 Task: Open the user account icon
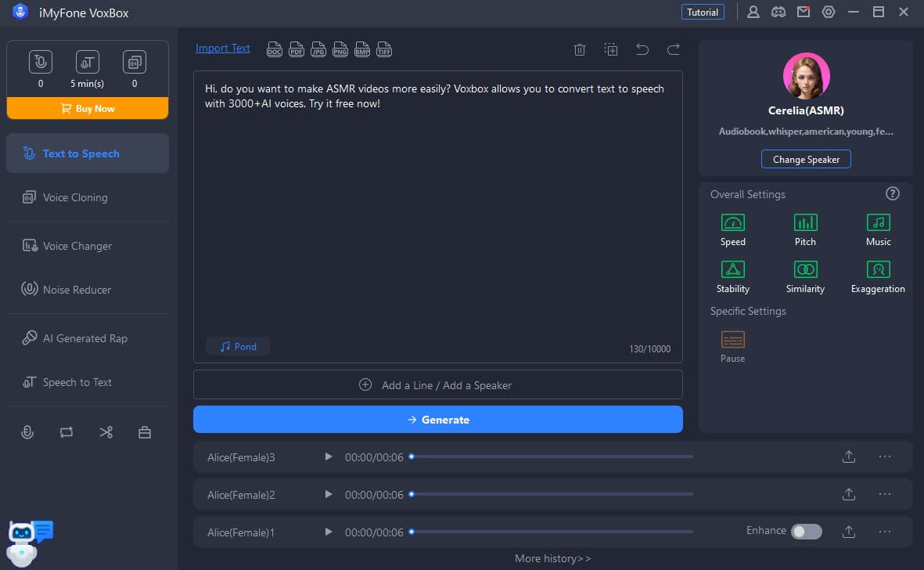753,12
